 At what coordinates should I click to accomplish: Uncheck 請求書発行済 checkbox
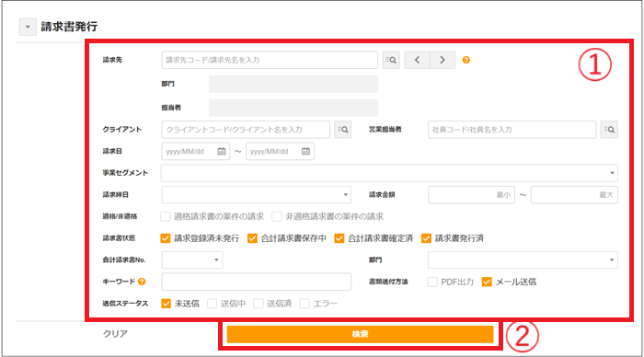pyautogui.click(x=426, y=238)
